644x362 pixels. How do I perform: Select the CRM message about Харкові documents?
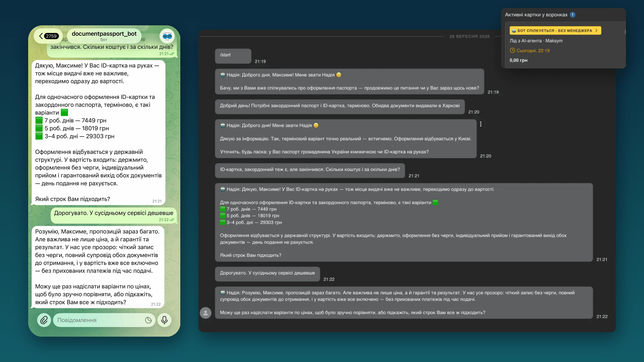(340, 107)
